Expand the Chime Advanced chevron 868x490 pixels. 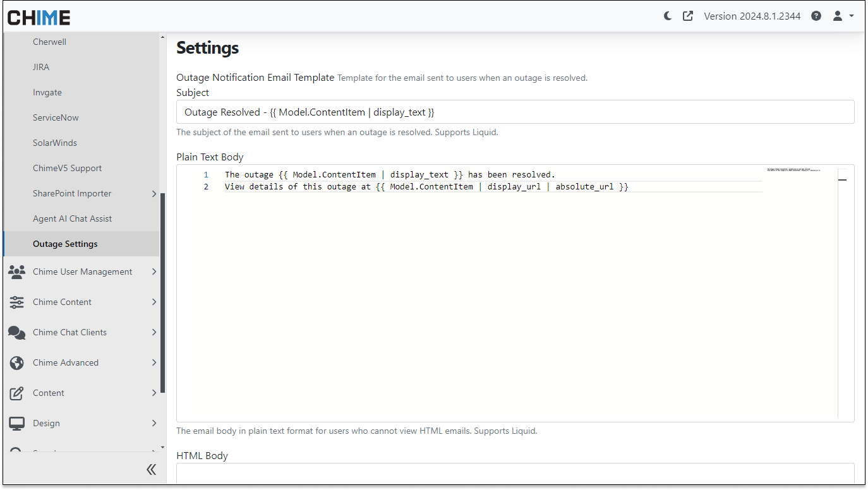tap(154, 362)
